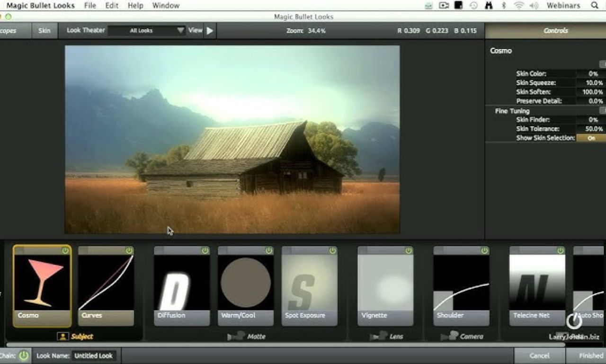
Task: Select the Telecine Net tool card
Action: tap(537, 286)
